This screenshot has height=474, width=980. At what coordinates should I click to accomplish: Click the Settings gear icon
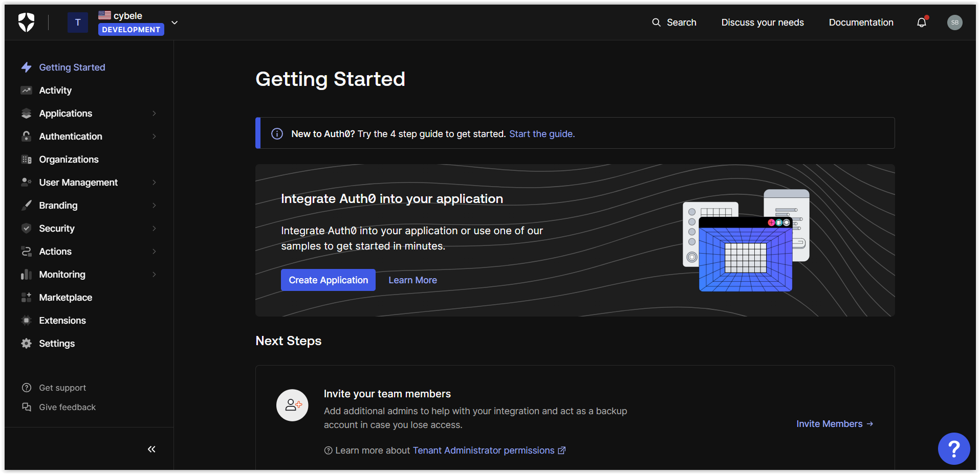pos(27,344)
